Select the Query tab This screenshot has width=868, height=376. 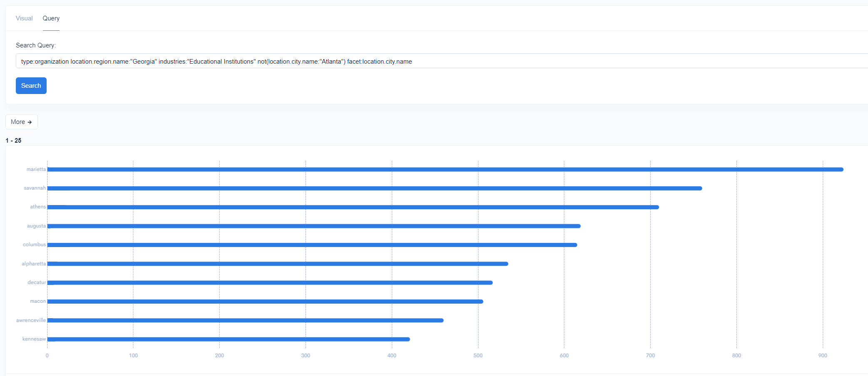51,18
